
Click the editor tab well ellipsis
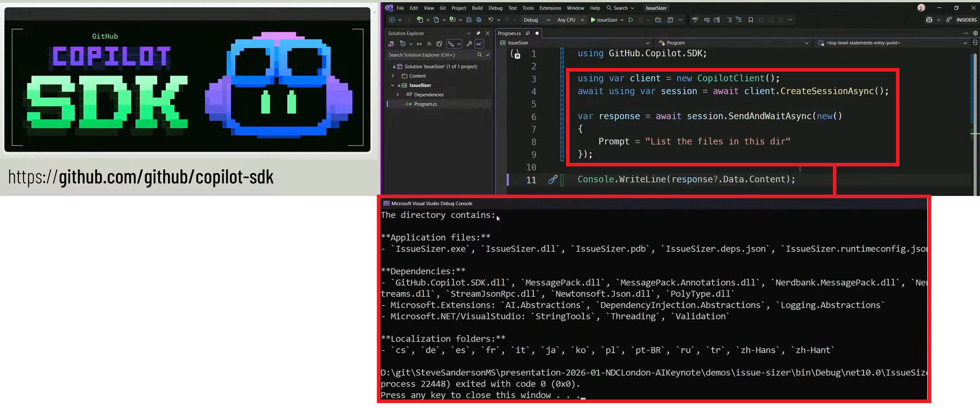click(966, 33)
